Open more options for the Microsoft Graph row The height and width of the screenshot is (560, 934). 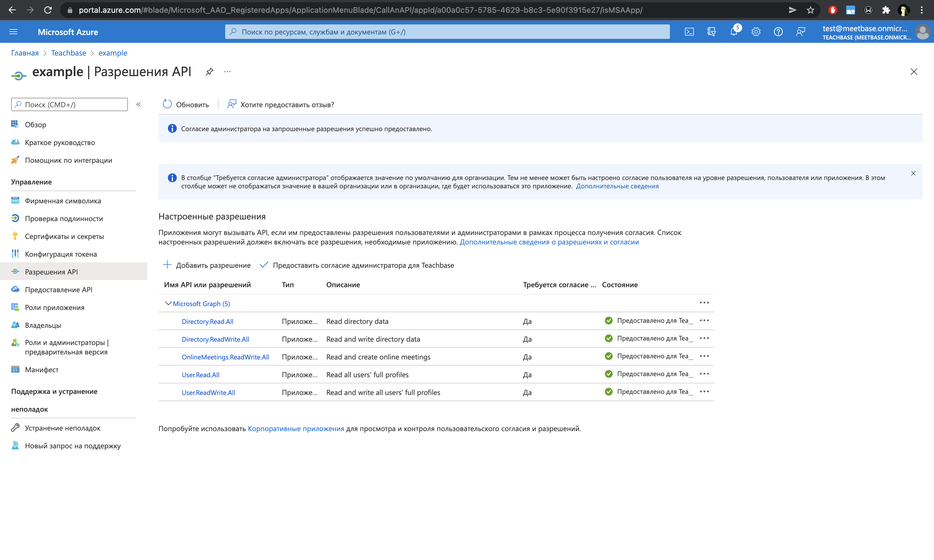point(704,303)
